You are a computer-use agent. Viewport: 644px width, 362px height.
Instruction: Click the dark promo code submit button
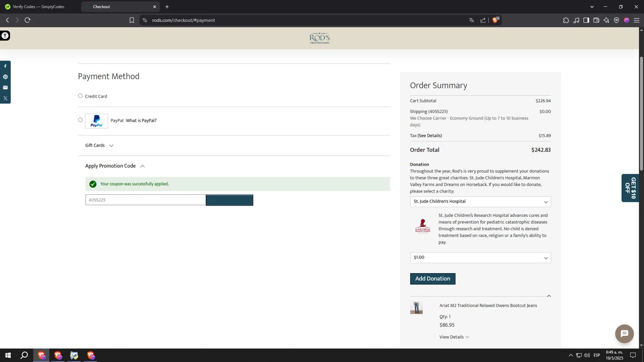(x=230, y=200)
